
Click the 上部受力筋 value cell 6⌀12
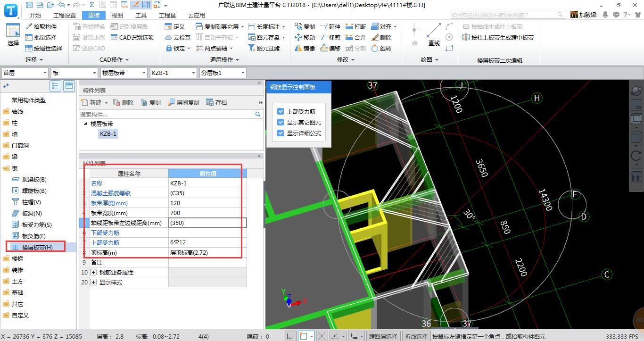[207, 242]
